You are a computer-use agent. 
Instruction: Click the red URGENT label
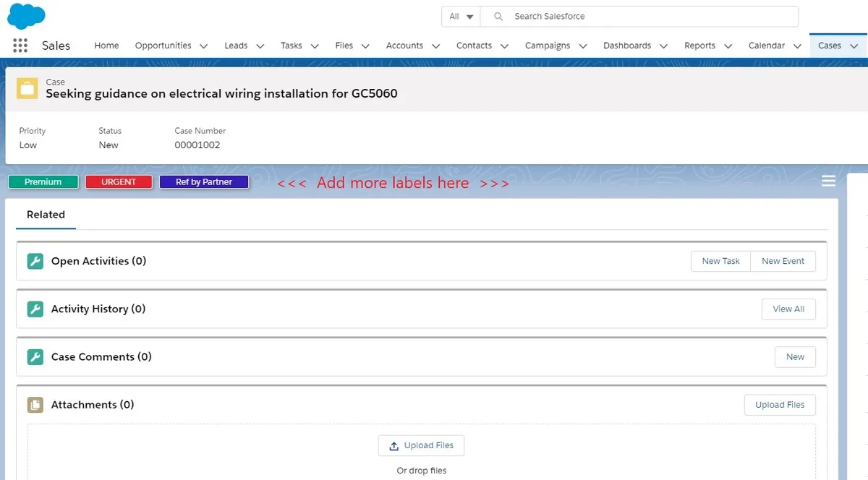point(119,182)
